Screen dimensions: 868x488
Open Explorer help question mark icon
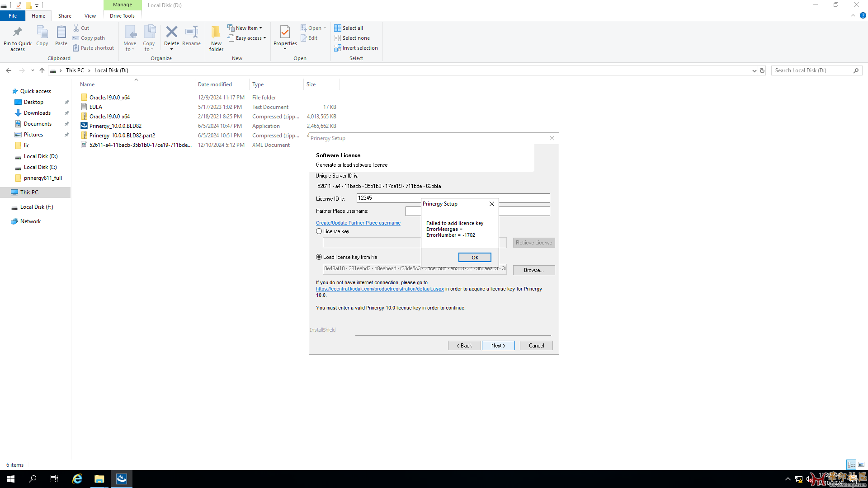(863, 15)
